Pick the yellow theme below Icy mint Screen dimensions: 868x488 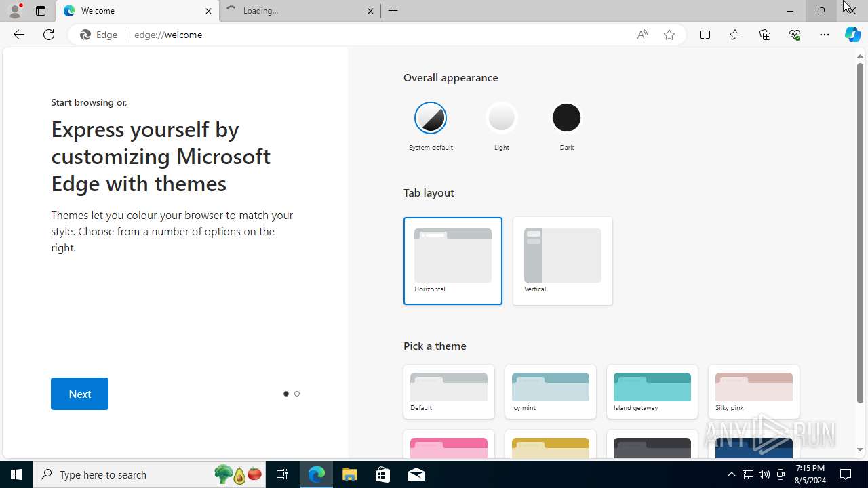pos(551,445)
